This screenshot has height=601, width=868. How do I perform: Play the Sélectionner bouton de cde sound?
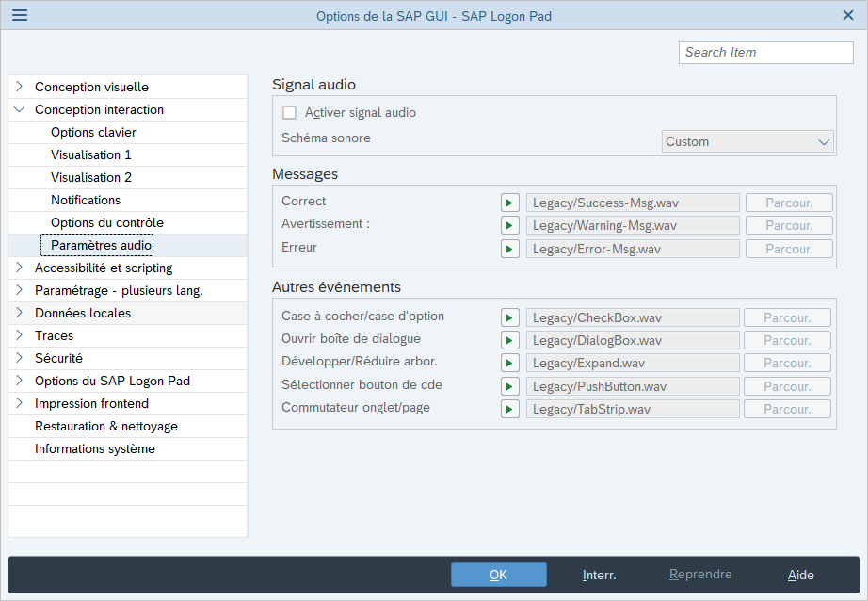pos(510,386)
